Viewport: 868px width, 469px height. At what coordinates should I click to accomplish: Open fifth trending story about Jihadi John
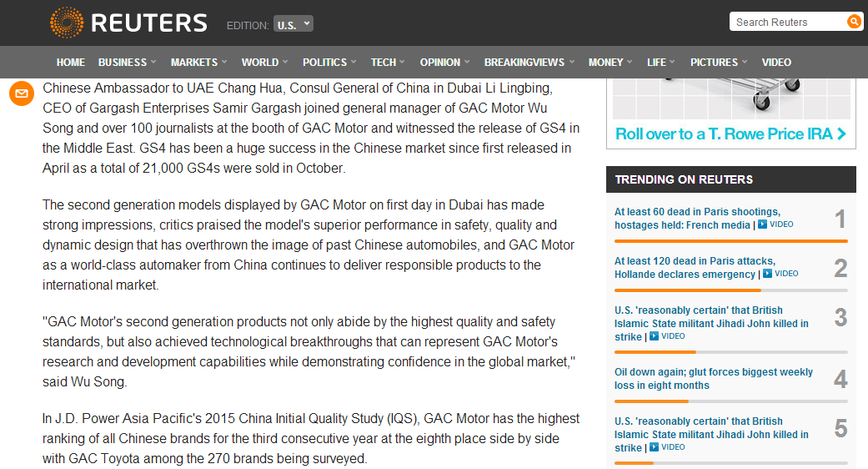point(711,434)
